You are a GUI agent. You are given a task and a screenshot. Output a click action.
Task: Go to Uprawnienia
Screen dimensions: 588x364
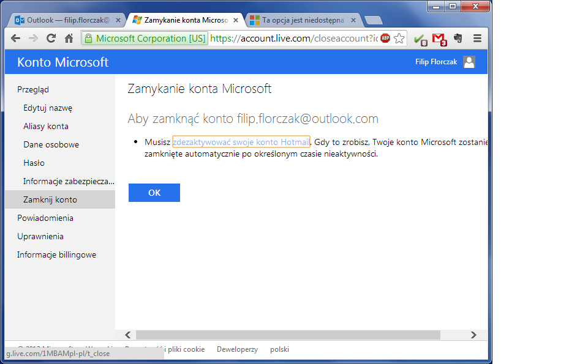point(40,236)
